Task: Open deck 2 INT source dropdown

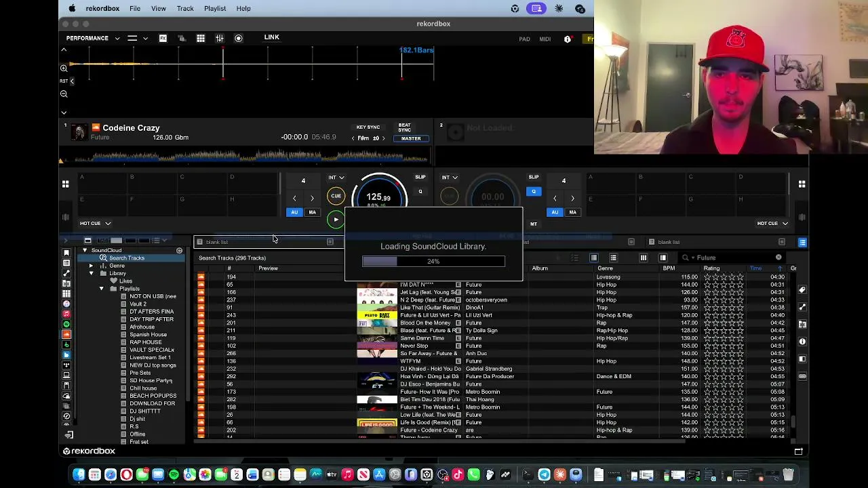Action: pos(450,178)
